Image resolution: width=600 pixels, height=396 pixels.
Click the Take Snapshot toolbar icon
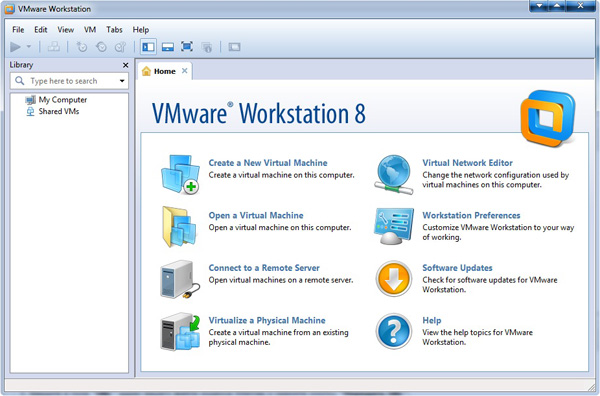pos(82,47)
